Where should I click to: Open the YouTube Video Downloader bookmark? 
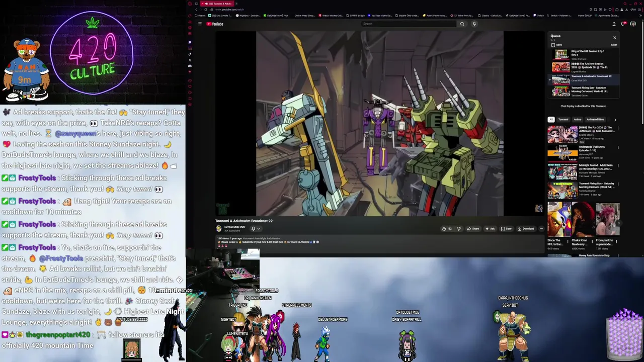[380, 16]
